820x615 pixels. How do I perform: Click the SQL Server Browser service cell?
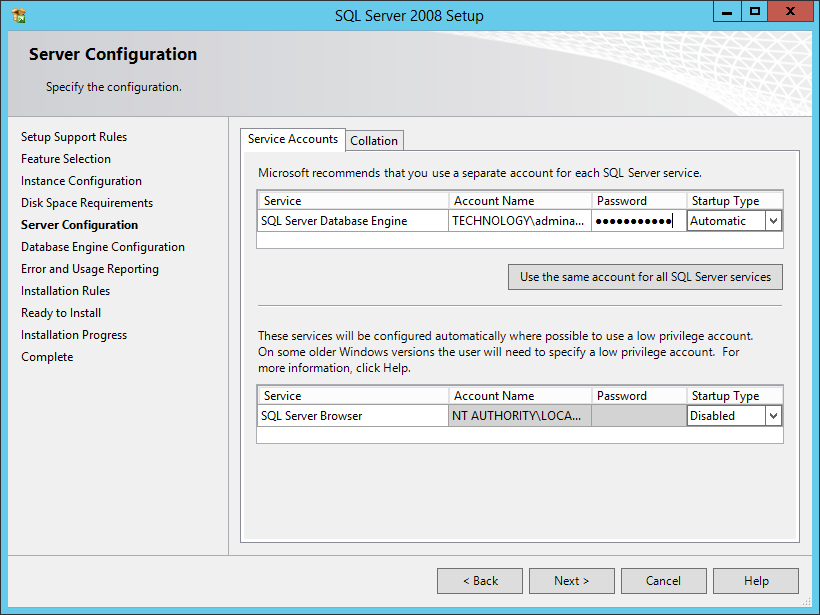353,416
